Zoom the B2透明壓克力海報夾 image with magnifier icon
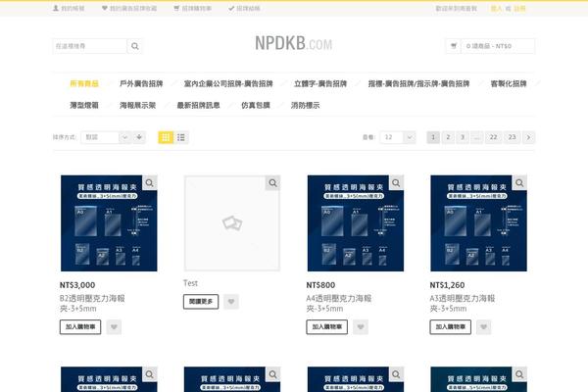 (x=150, y=182)
